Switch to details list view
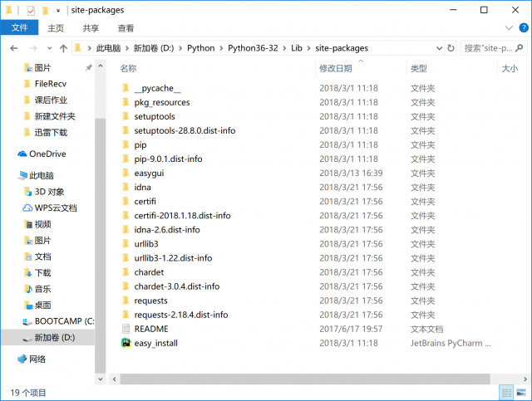 pyautogui.click(x=506, y=391)
